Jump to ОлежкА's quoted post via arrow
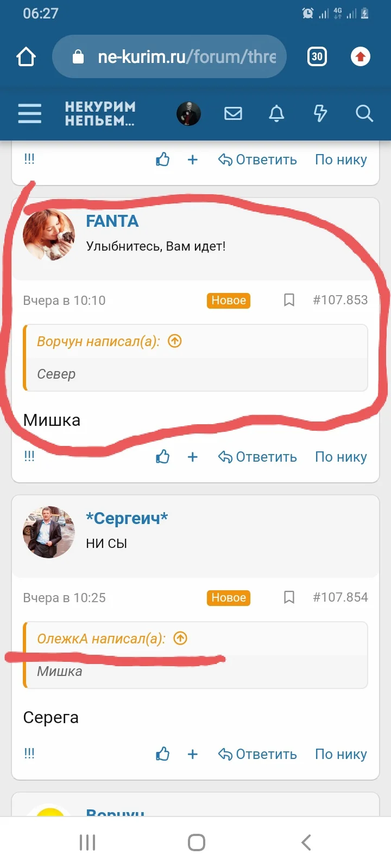This screenshot has height=868, width=391. click(180, 639)
